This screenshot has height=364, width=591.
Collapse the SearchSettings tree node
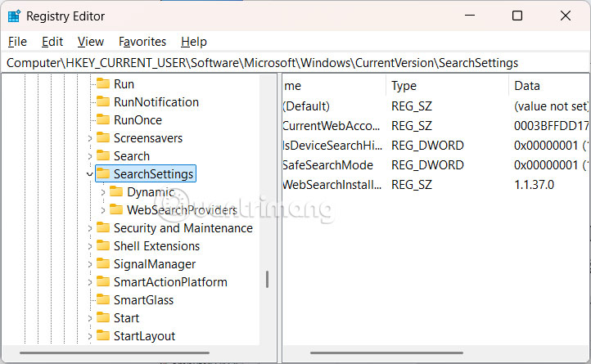[89, 174]
